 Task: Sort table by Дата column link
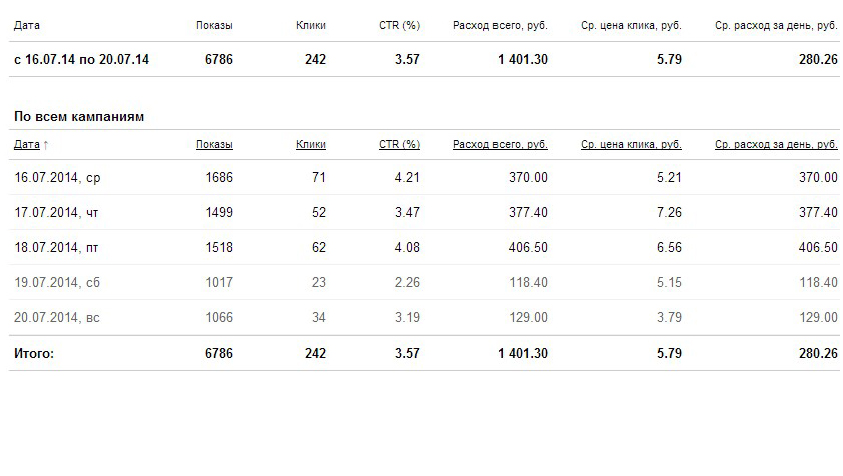(x=27, y=144)
